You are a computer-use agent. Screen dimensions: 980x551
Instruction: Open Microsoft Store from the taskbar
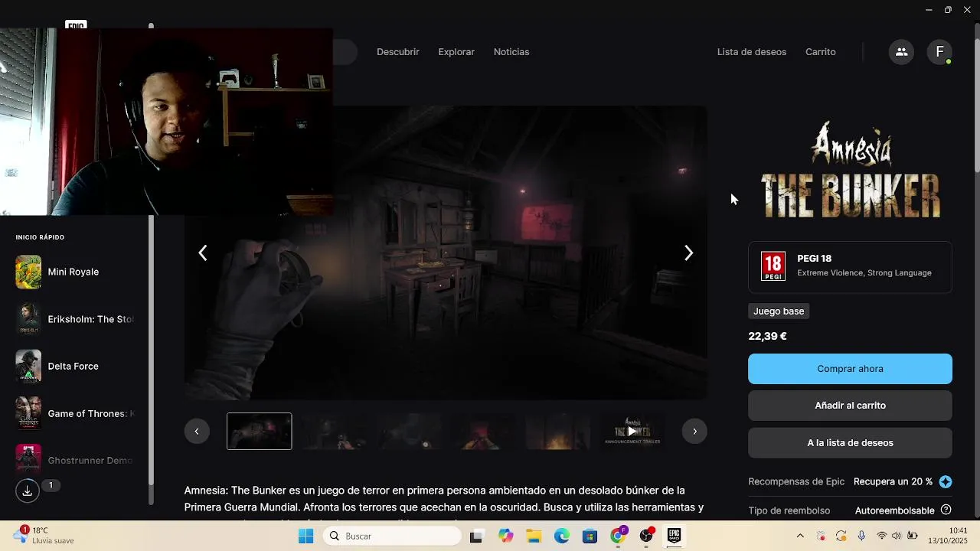590,536
